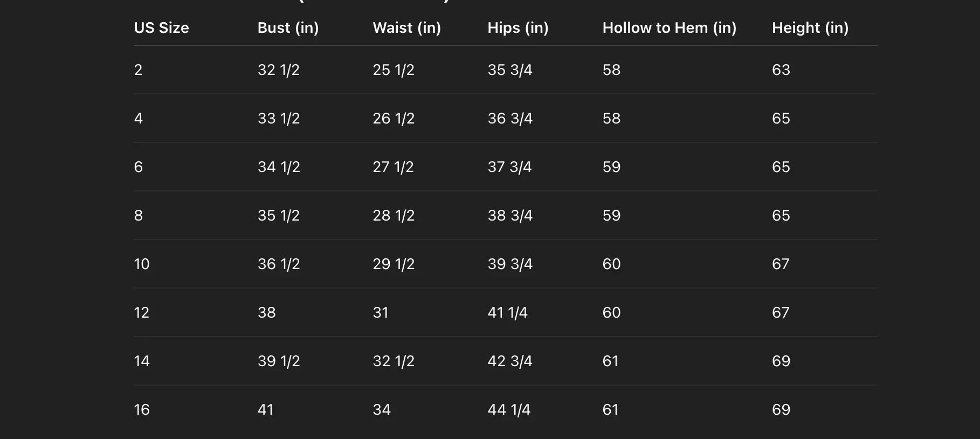Click hips value 35 3/4 for size 2
Image resolution: width=980 pixels, height=439 pixels.
click(509, 70)
